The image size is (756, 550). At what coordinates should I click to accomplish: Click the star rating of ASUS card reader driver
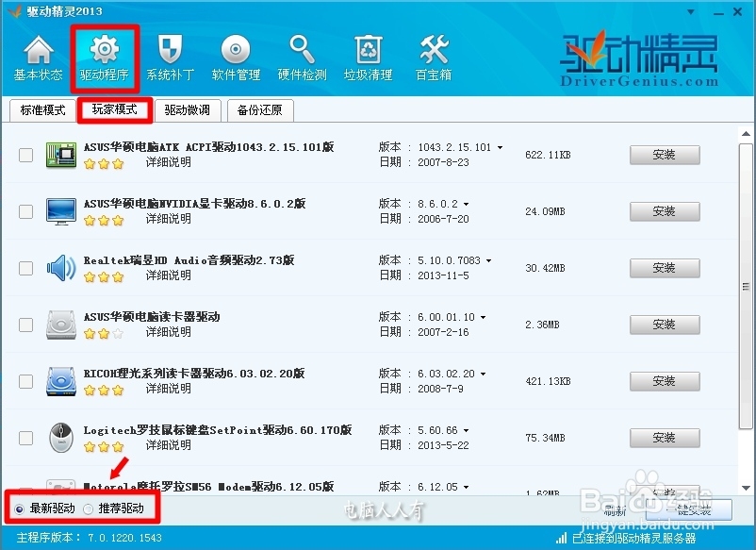click(104, 334)
